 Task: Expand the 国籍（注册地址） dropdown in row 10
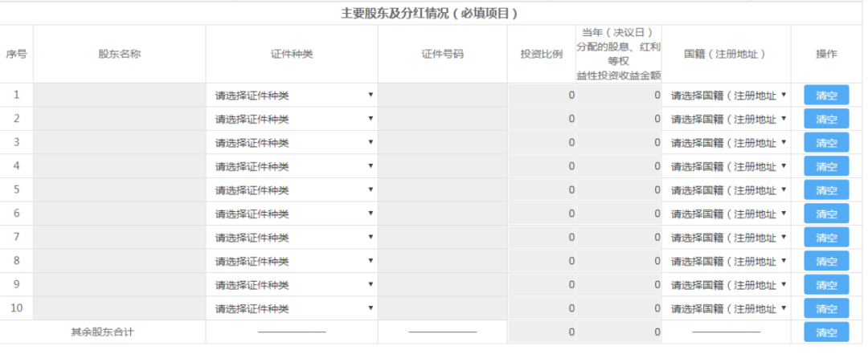pyautogui.click(x=727, y=309)
